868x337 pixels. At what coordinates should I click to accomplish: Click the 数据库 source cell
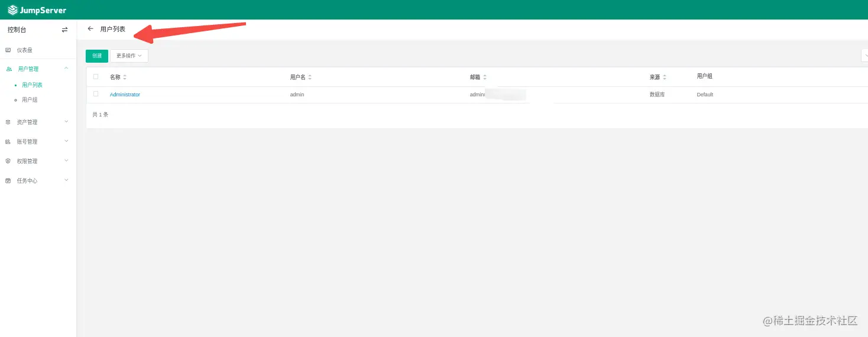point(657,95)
